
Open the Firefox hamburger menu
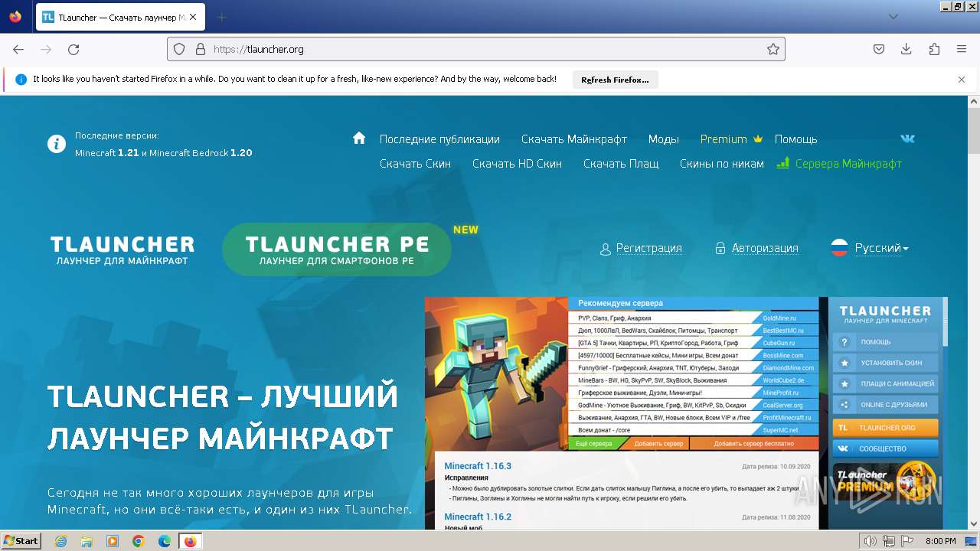click(962, 49)
